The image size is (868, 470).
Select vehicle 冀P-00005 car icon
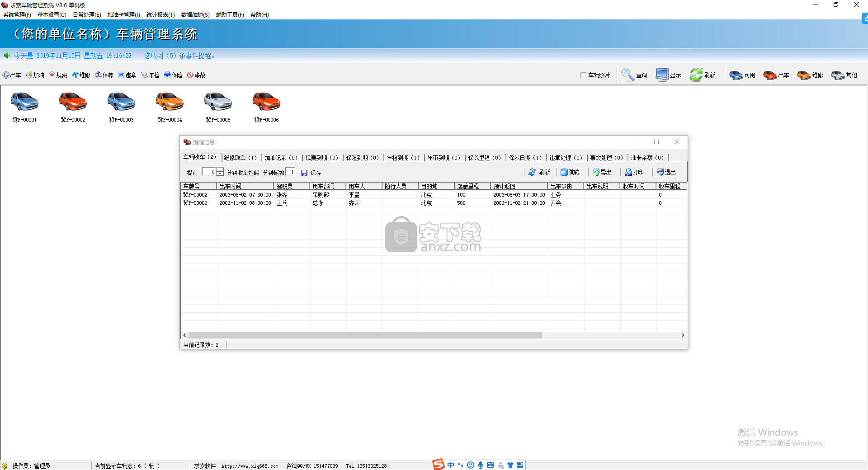tap(218, 102)
